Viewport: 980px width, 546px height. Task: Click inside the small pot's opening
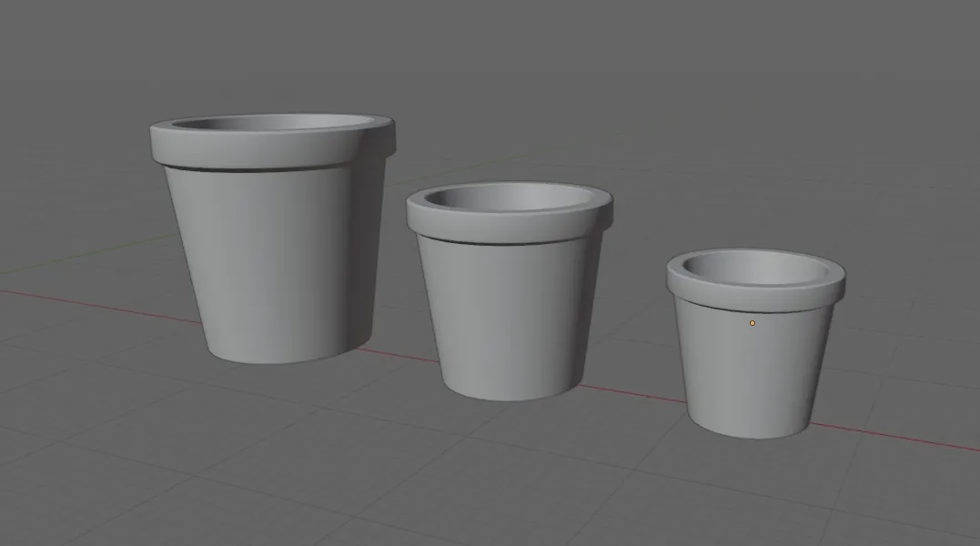tap(756, 268)
